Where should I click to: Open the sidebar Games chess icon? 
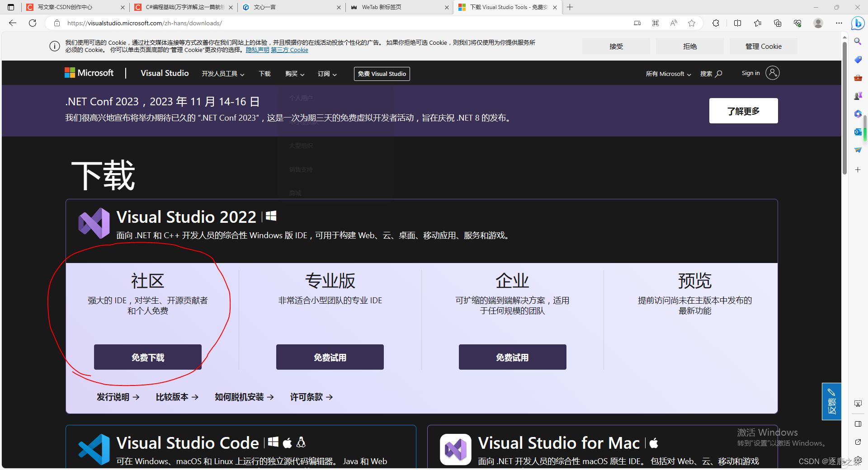(858, 96)
